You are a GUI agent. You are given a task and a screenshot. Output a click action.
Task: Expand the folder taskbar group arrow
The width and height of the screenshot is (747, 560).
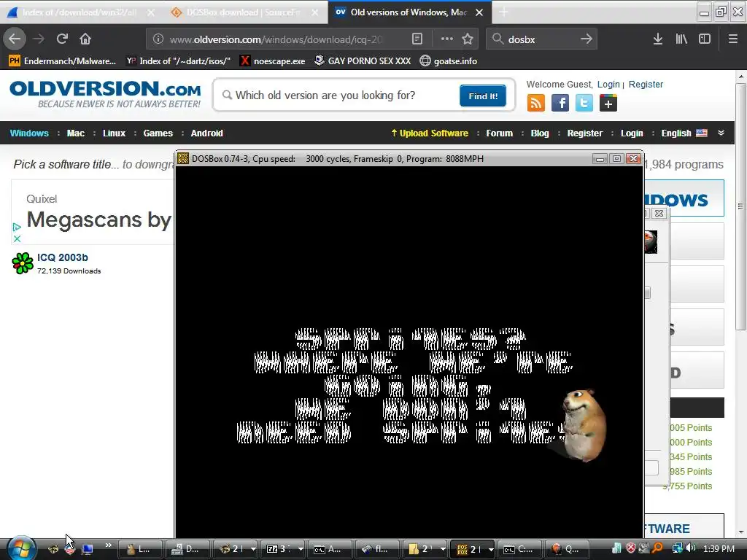coord(443,549)
